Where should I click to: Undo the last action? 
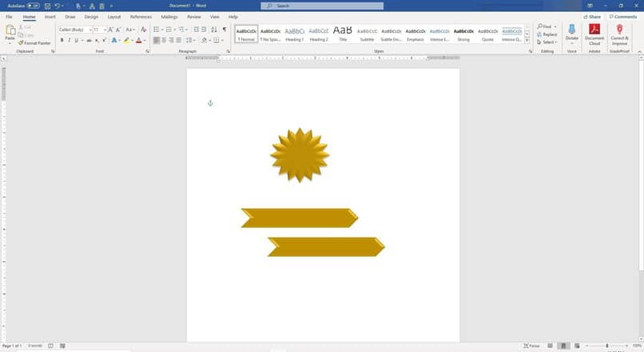point(57,6)
